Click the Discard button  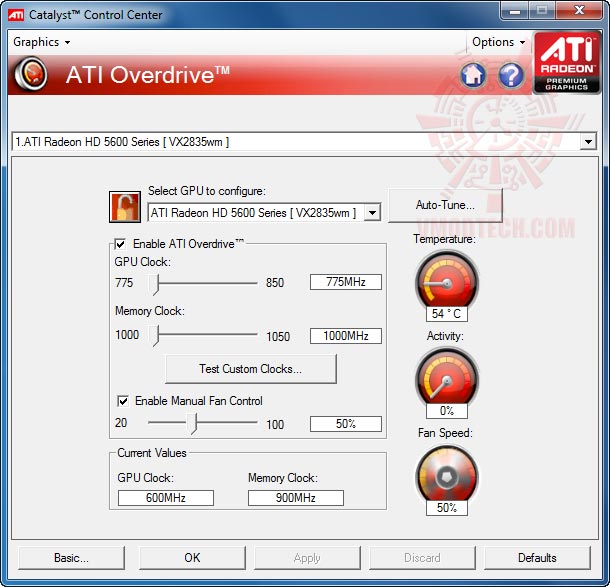[422, 558]
